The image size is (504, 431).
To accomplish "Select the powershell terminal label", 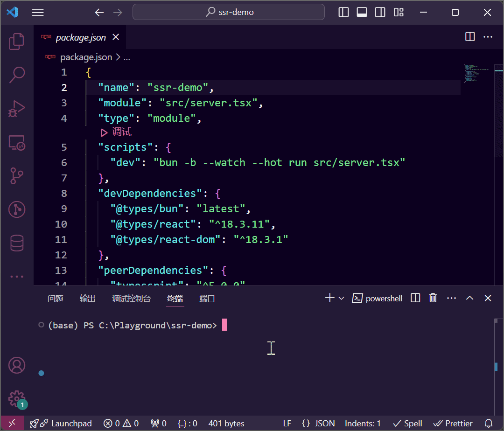I will (377, 299).
